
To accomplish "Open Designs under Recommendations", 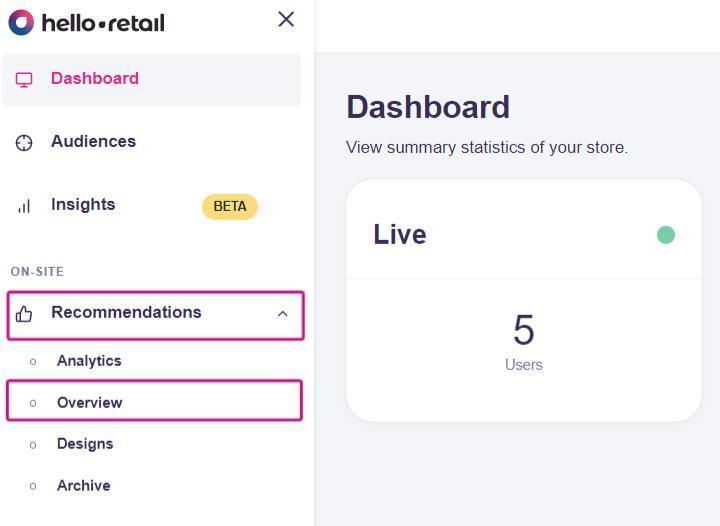I will [x=85, y=444].
